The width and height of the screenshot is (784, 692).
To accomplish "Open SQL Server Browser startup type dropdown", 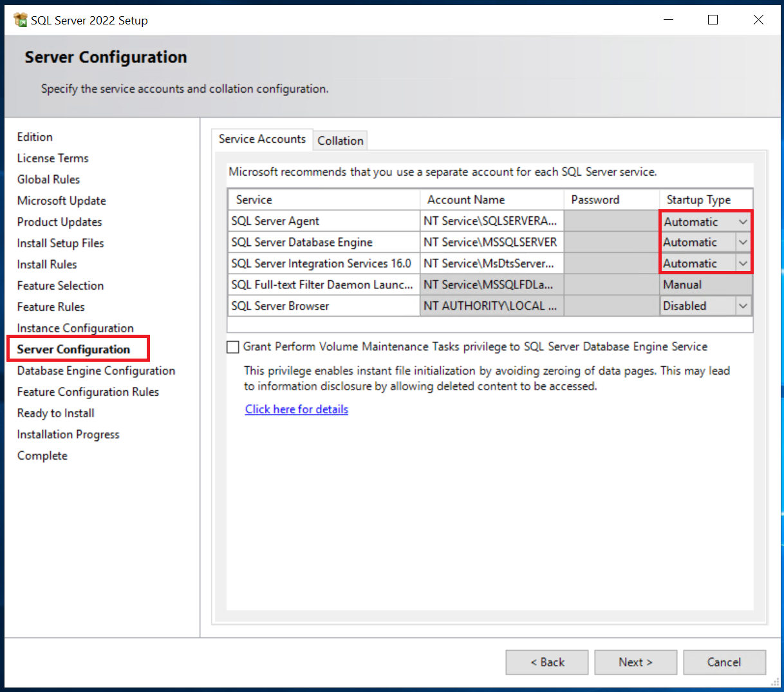I will pos(743,306).
